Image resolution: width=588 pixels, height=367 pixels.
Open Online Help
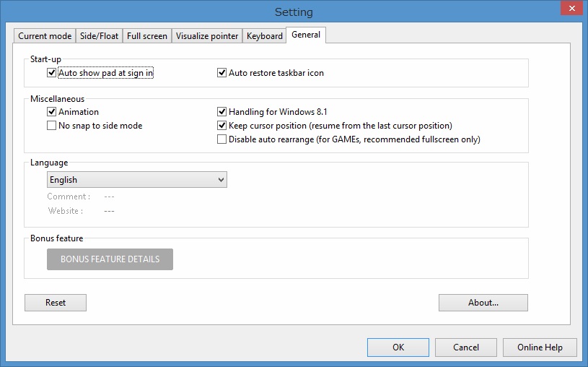click(x=540, y=347)
